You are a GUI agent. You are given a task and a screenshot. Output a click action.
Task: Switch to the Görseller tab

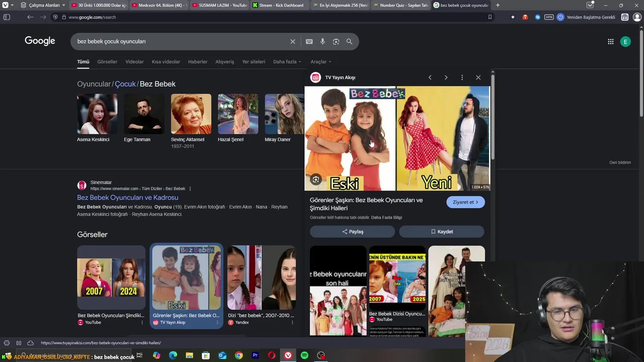pyautogui.click(x=107, y=62)
